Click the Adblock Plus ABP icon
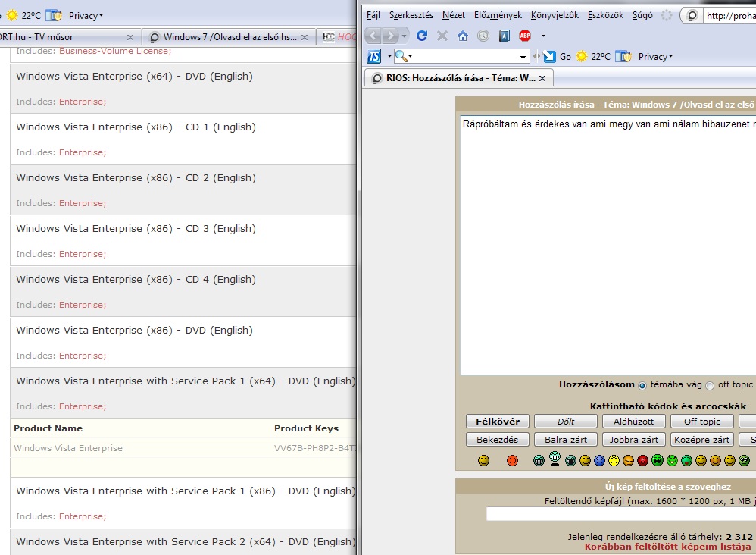 coord(525,35)
